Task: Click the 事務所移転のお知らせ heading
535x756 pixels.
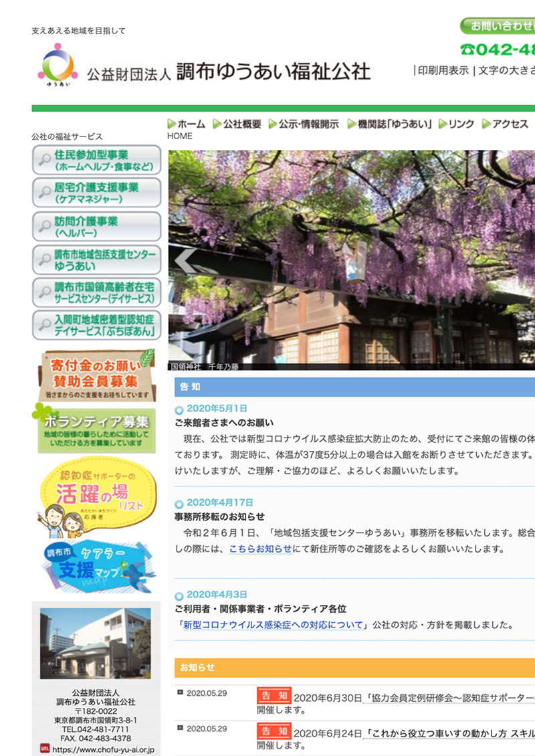Action: click(x=219, y=517)
